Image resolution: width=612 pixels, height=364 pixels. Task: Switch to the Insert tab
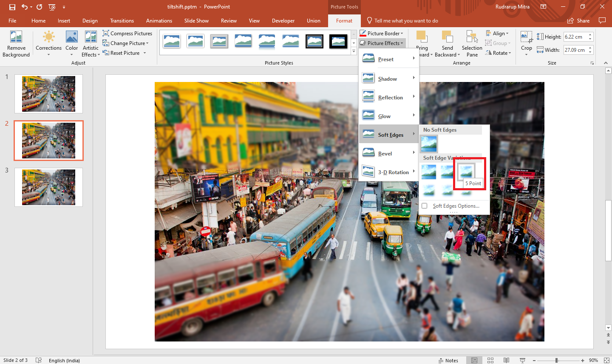coord(64,20)
